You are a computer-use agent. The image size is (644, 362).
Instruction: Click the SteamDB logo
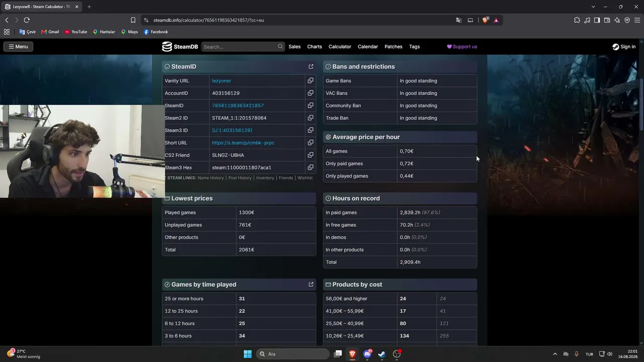tap(180, 47)
